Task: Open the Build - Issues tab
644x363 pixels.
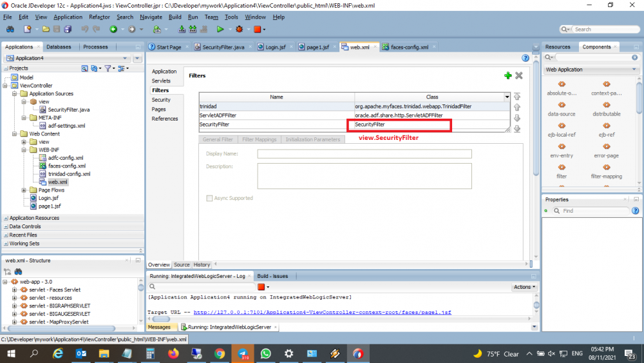Action: (272, 276)
